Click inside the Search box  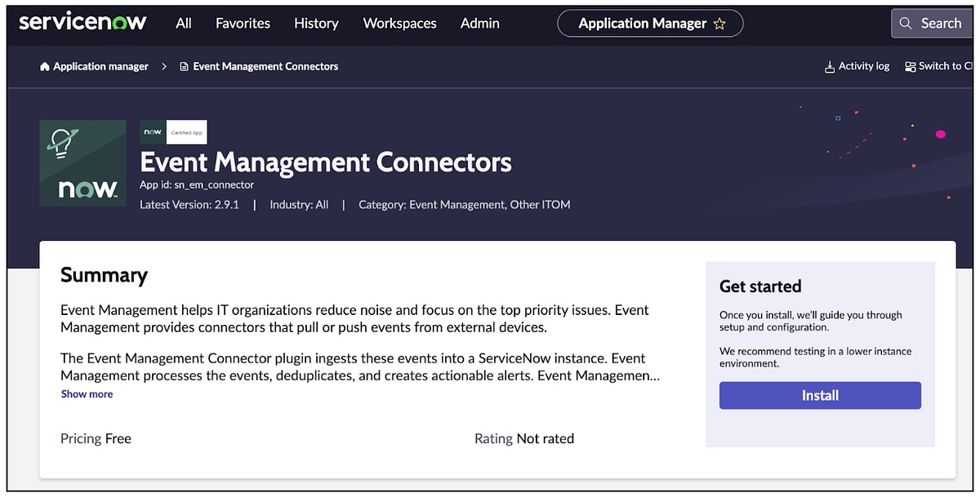[935, 23]
